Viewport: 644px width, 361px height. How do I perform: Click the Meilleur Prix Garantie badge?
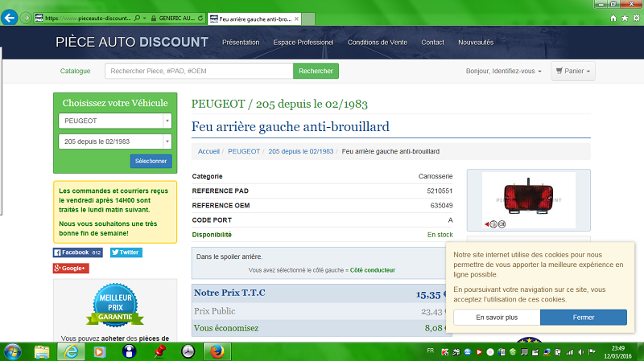click(x=115, y=306)
